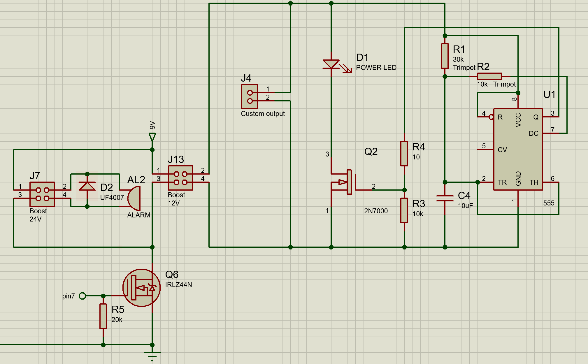
Task: Click the '24V' label under J7
Action: click(x=36, y=219)
